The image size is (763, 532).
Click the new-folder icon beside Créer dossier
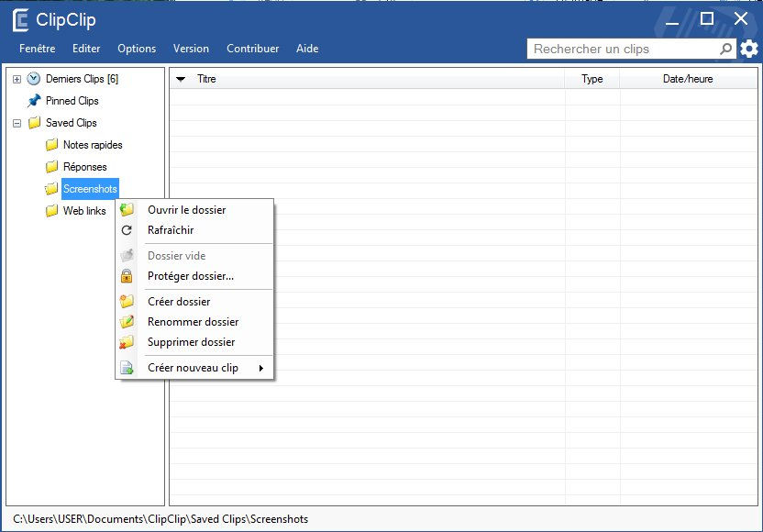(x=127, y=301)
